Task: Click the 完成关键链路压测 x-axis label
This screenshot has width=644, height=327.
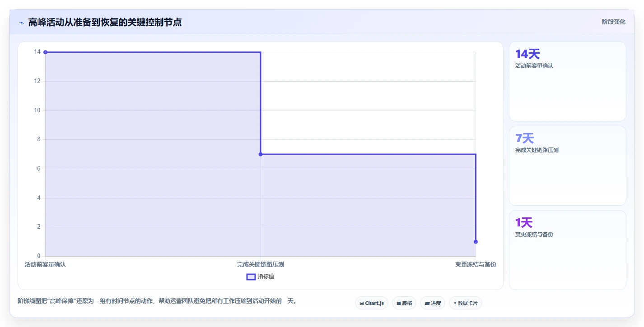Action: tap(261, 264)
